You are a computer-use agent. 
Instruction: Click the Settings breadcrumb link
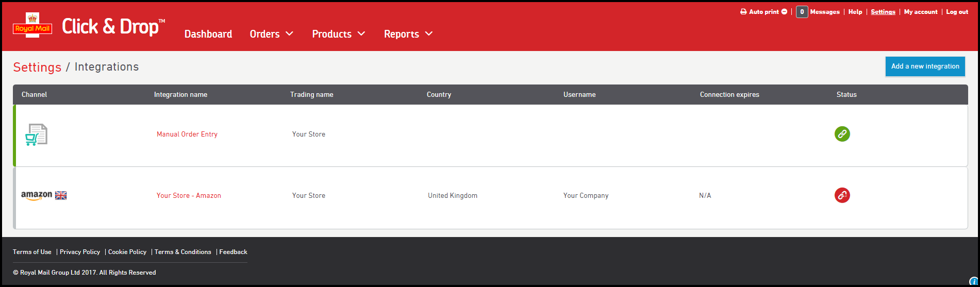tap(37, 67)
